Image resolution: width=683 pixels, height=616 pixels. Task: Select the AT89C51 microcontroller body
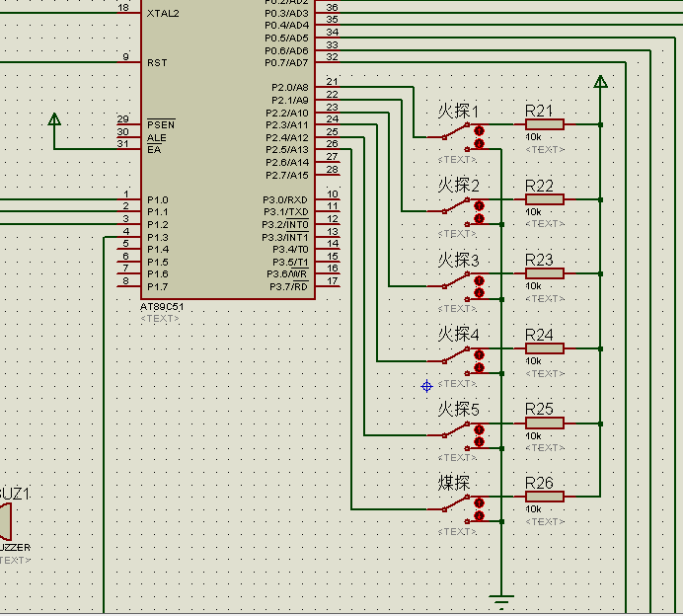[228, 149]
